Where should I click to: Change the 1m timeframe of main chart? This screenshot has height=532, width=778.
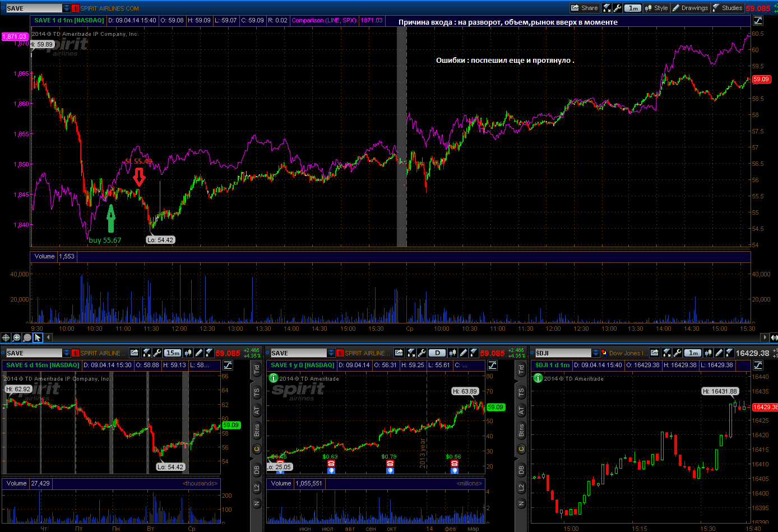click(633, 8)
